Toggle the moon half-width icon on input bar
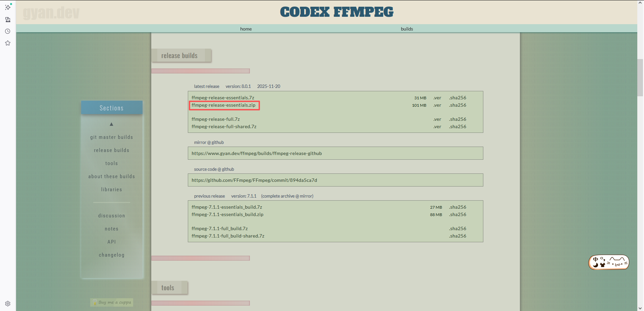The image size is (644, 311). (595, 265)
